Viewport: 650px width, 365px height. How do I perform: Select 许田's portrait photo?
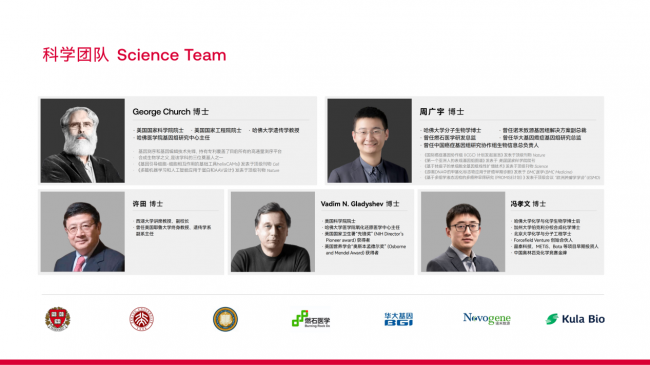(x=82, y=231)
